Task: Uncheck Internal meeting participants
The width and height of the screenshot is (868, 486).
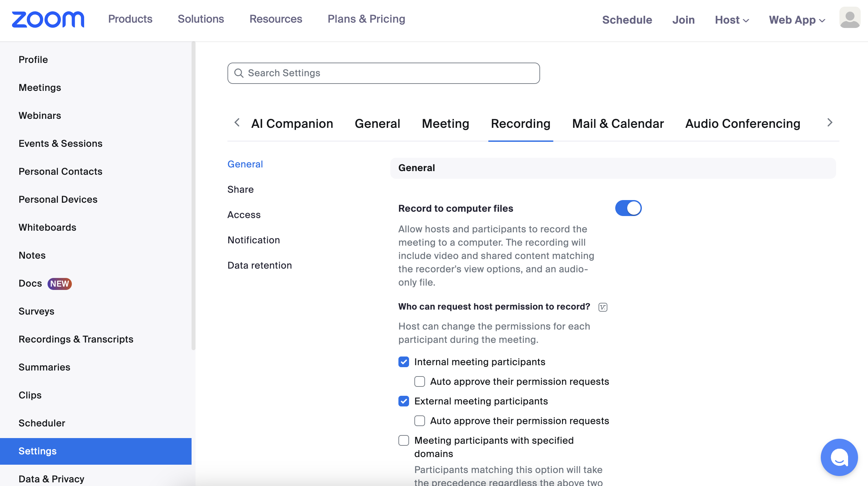Action: 404,362
